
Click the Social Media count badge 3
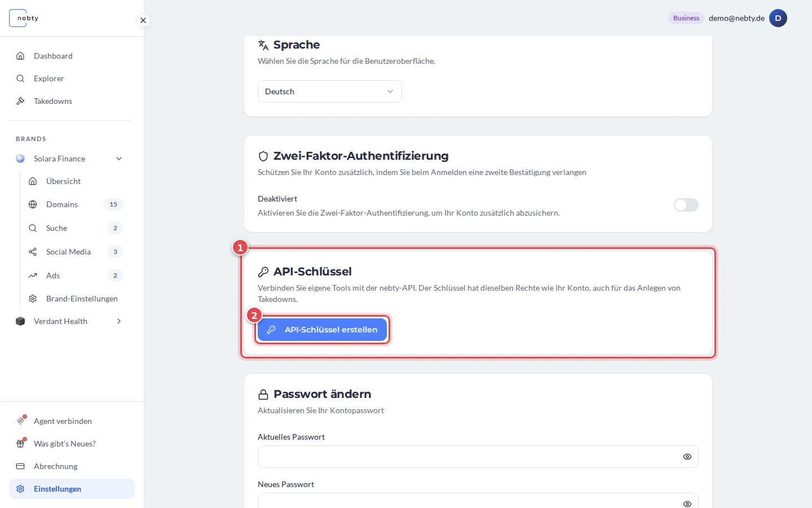pos(115,252)
